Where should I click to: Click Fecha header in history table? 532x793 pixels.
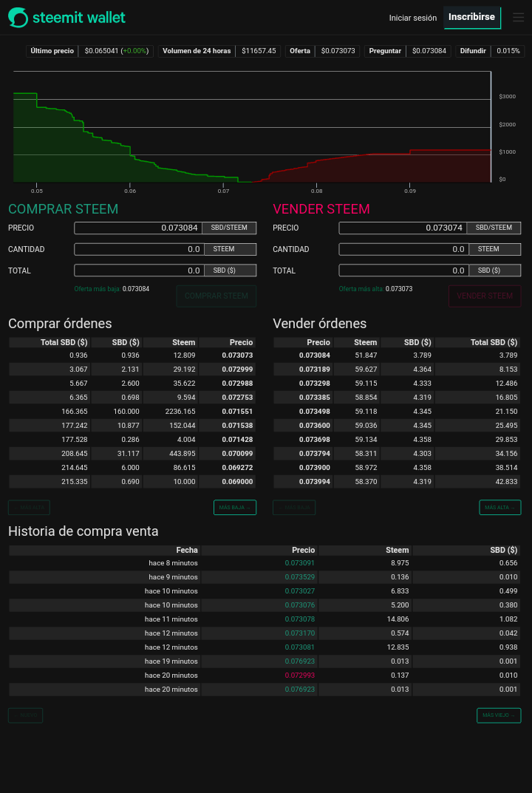pos(187,550)
